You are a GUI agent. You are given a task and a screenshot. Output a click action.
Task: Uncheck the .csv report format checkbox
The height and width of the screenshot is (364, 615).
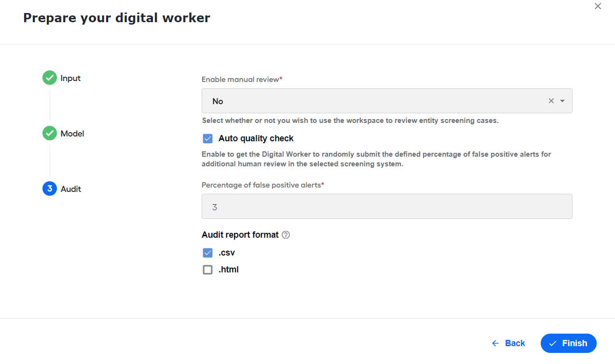point(207,253)
